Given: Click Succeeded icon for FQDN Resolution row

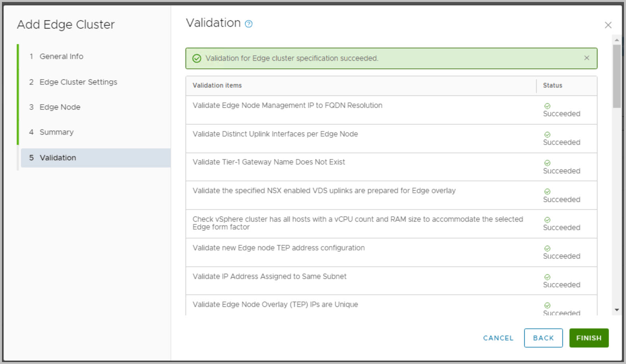Looking at the screenshot, I should click(547, 106).
